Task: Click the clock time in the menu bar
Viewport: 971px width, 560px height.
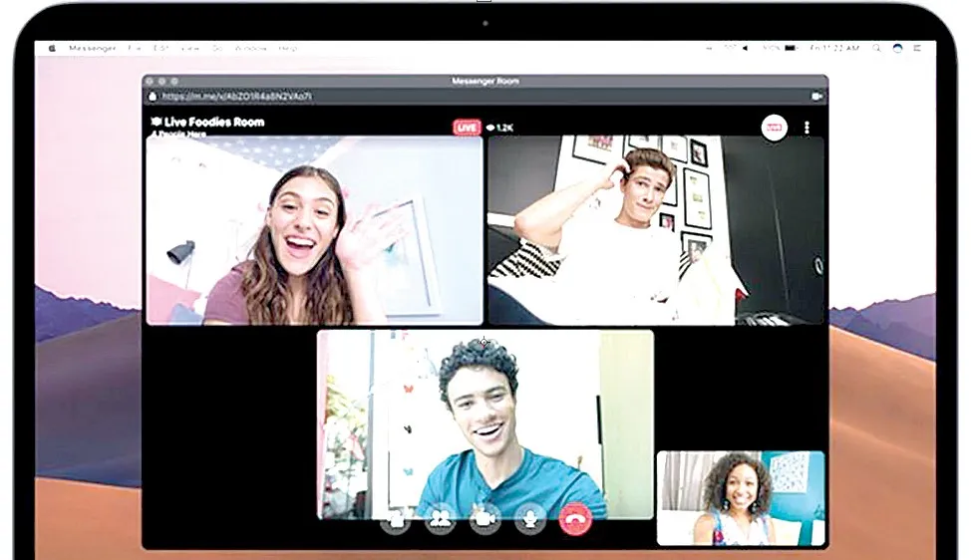Action: pos(834,48)
